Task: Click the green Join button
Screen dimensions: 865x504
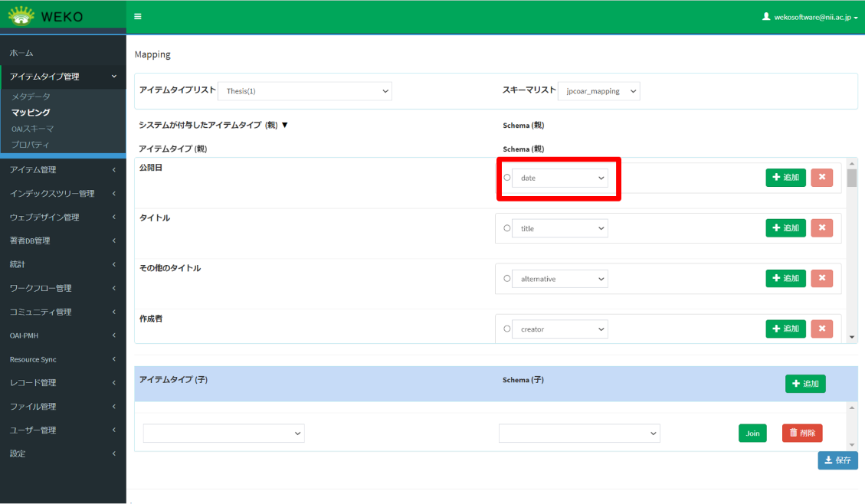Action: pos(752,434)
